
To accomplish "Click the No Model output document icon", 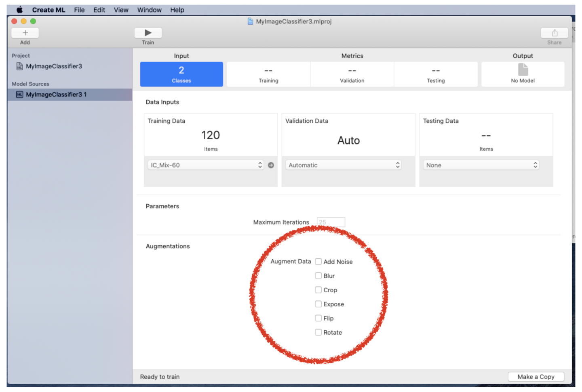I will pyautogui.click(x=523, y=70).
